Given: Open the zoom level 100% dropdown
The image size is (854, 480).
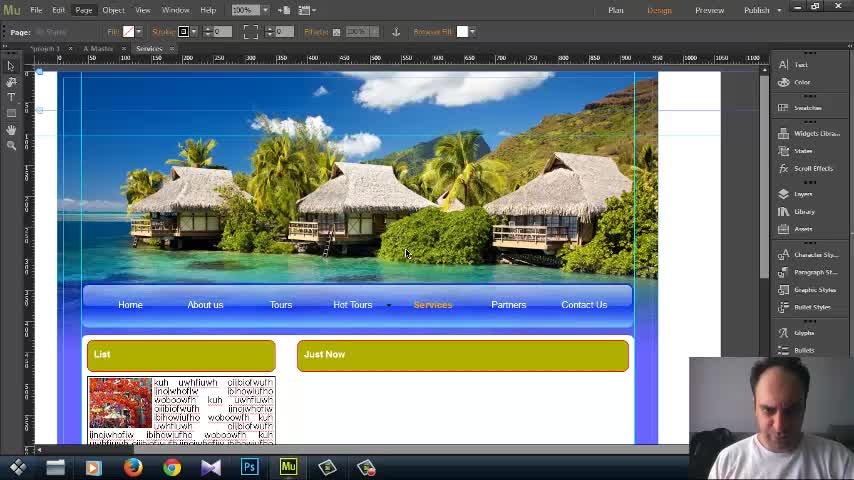Looking at the screenshot, I should coord(266,10).
